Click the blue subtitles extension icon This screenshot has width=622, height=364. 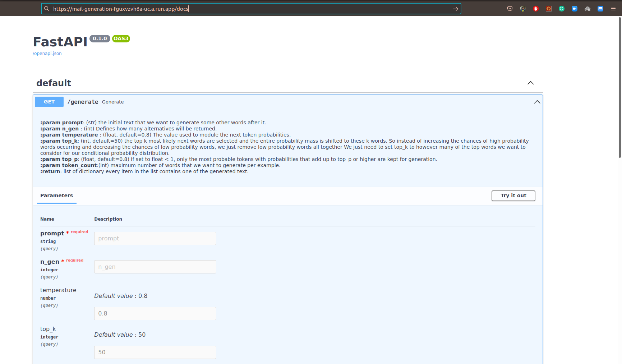[600, 9]
